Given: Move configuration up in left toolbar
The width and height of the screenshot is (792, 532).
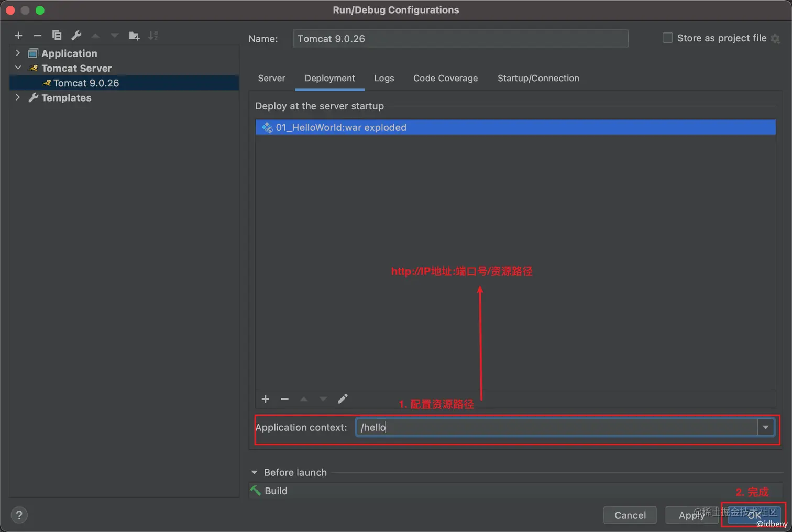Looking at the screenshot, I should [95, 36].
